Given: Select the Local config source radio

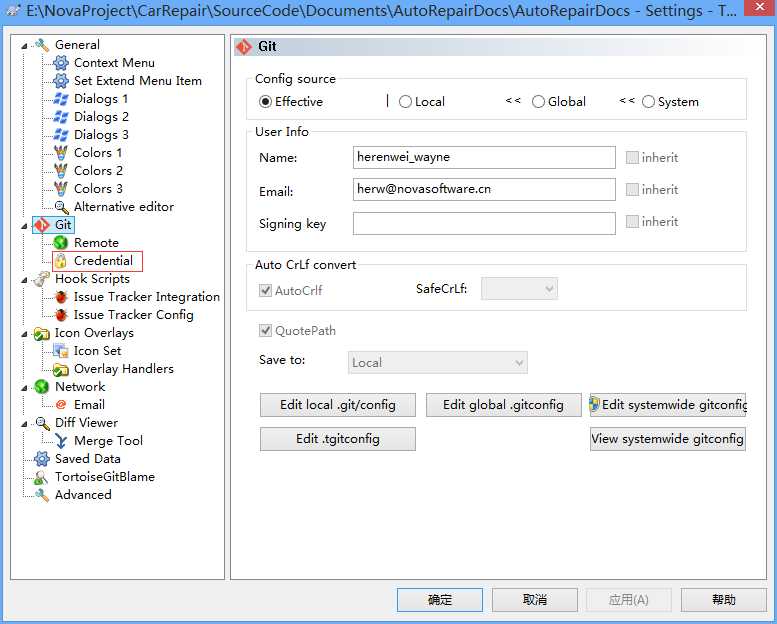Looking at the screenshot, I should (405, 102).
